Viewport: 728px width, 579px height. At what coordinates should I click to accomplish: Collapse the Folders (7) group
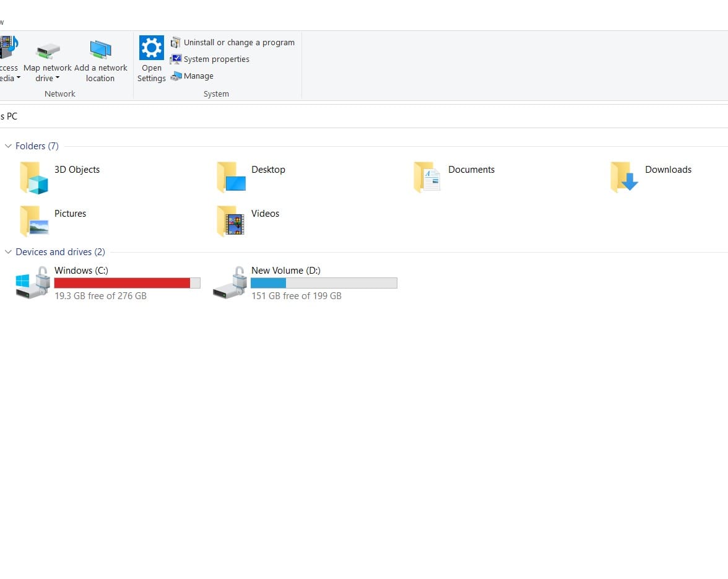8,146
